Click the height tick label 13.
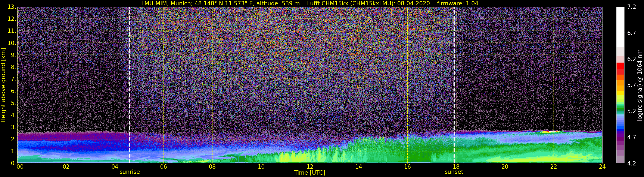This screenshot has height=177, width=644. click(x=12, y=7)
